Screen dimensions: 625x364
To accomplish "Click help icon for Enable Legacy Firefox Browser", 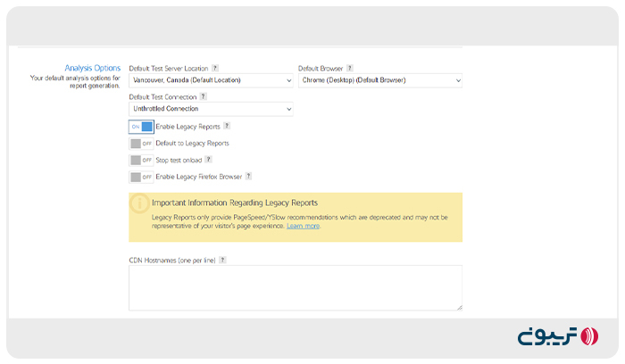I will 248,177.
